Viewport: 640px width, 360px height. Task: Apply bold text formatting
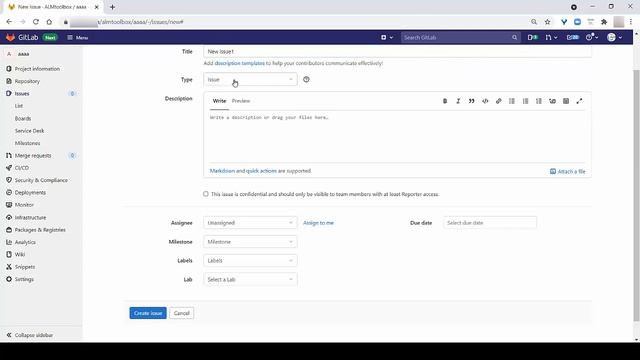[445, 101]
